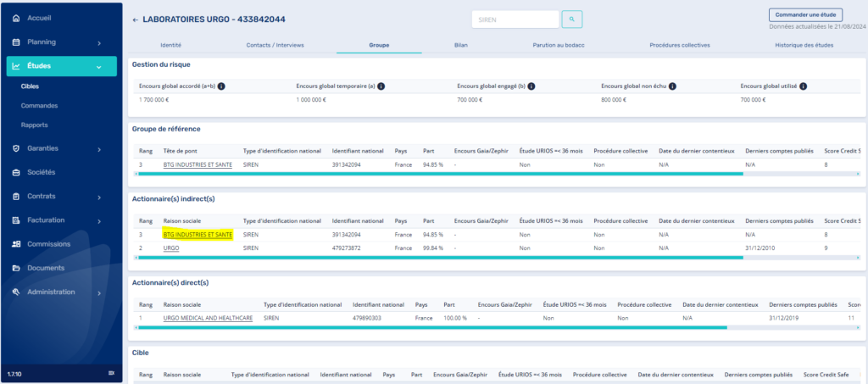Click the 100.00 % share value
Image resolution: width=868 pixels, height=384 pixels.
coord(455,318)
